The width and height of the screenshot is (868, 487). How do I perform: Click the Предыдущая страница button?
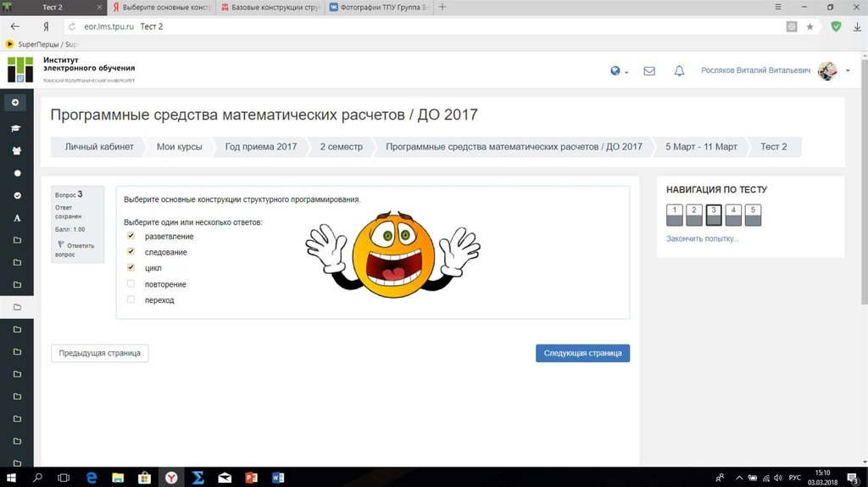click(100, 353)
